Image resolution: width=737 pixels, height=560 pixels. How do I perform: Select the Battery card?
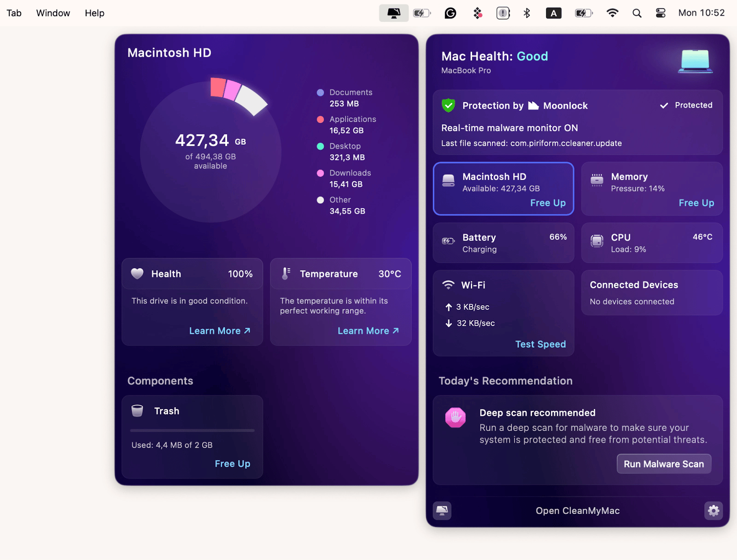pyautogui.click(x=503, y=243)
